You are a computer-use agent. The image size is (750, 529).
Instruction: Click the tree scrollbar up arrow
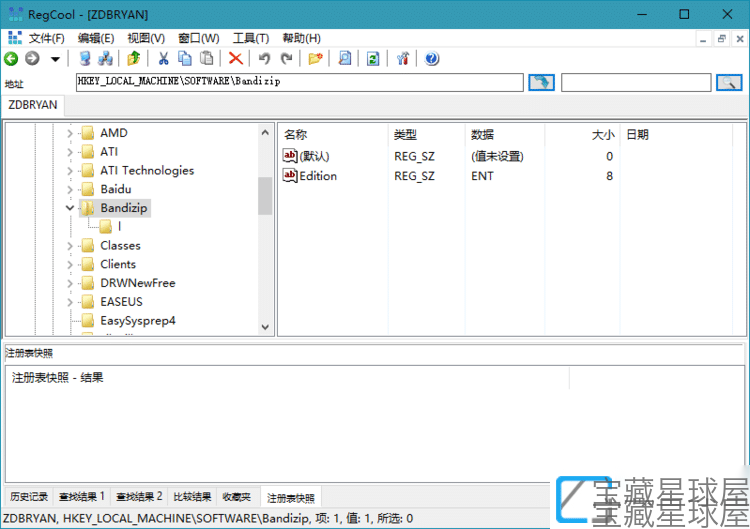[265, 132]
